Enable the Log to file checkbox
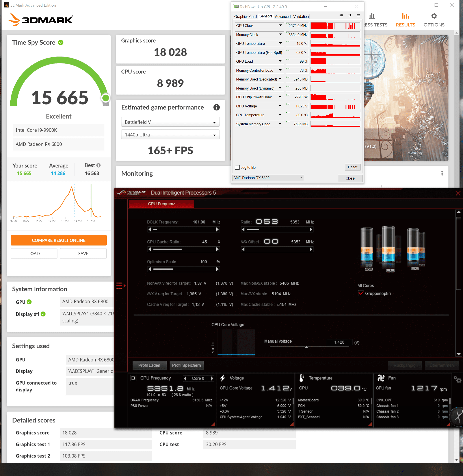The image size is (463, 476). pyautogui.click(x=237, y=167)
